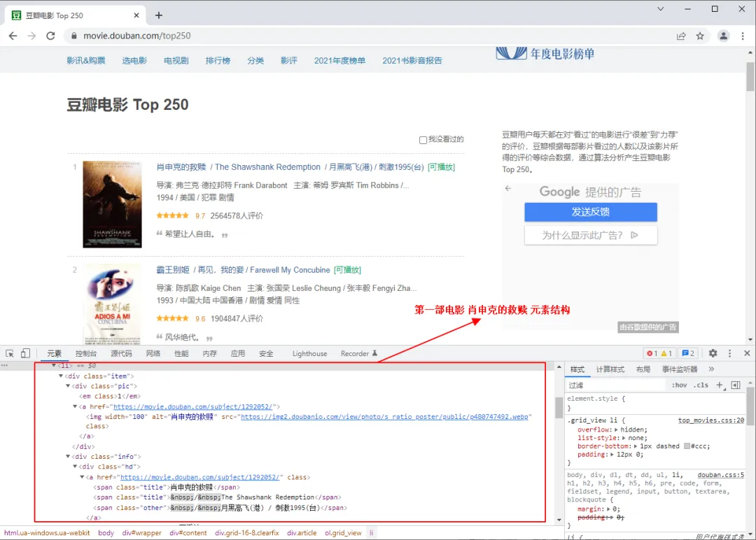Open the Lighthouse tab

click(x=309, y=353)
